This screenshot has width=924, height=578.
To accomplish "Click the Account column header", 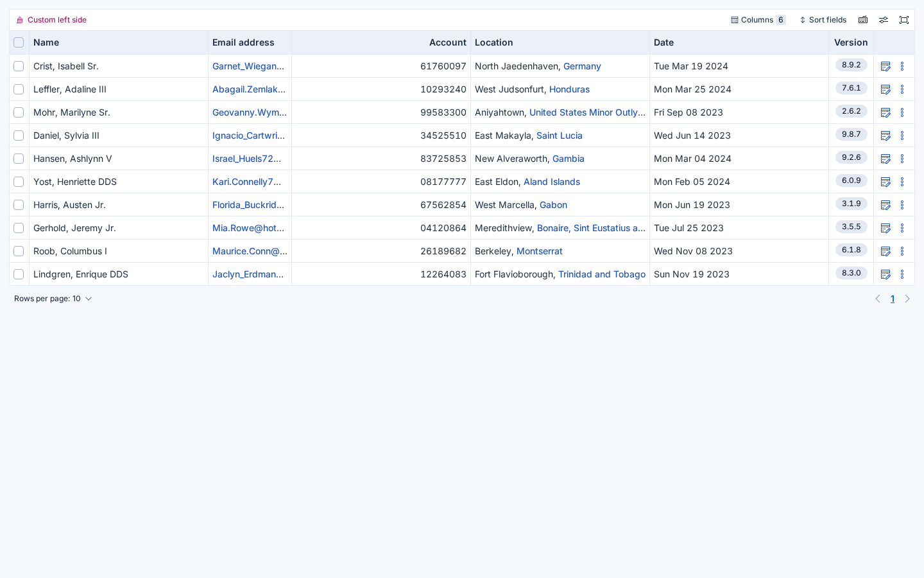I will 381,42.
